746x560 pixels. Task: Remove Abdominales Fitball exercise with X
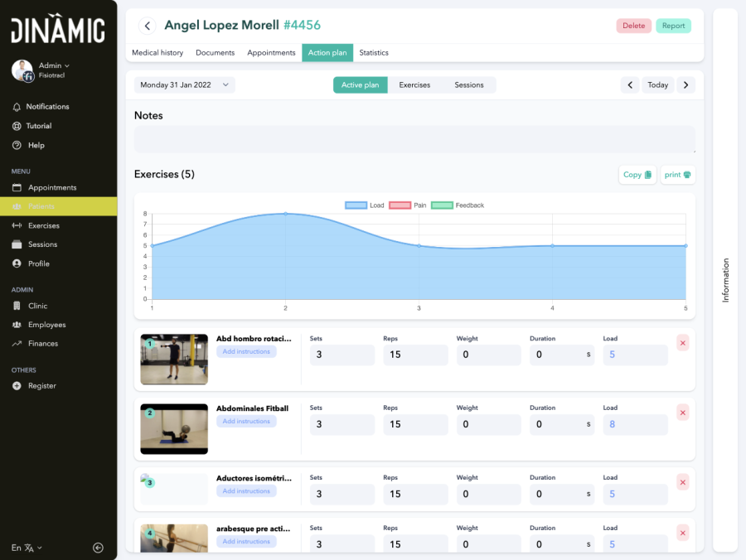click(683, 413)
